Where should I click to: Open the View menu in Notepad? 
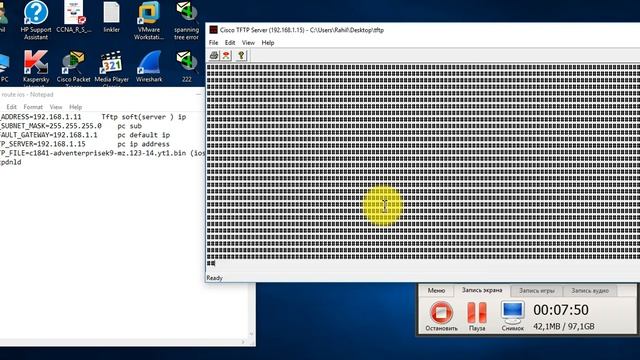pos(56,107)
